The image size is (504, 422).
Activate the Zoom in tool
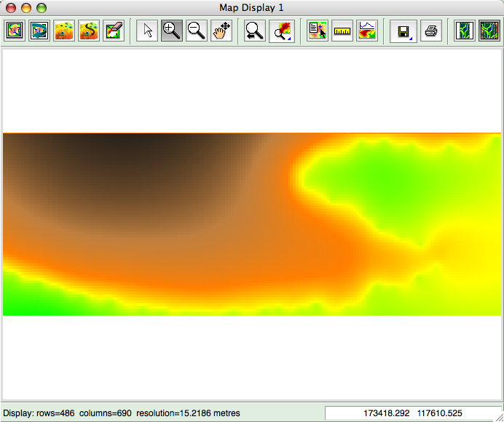(x=172, y=31)
